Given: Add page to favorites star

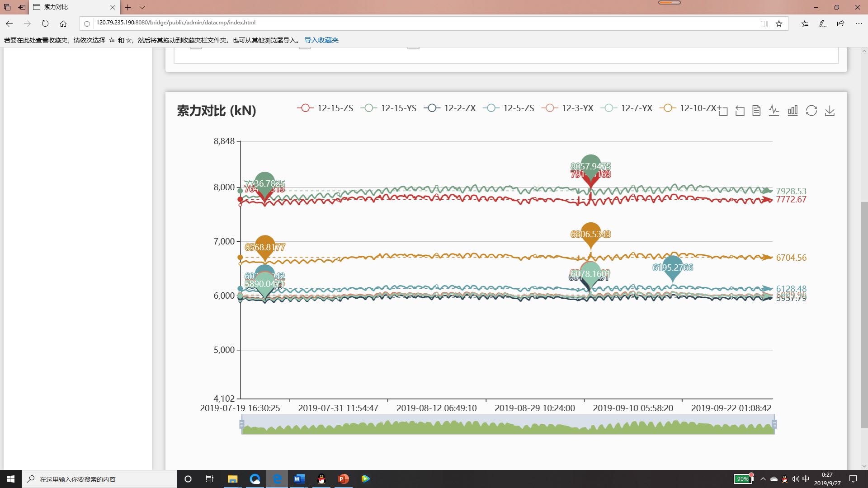Looking at the screenshot, I should point(779,23).
